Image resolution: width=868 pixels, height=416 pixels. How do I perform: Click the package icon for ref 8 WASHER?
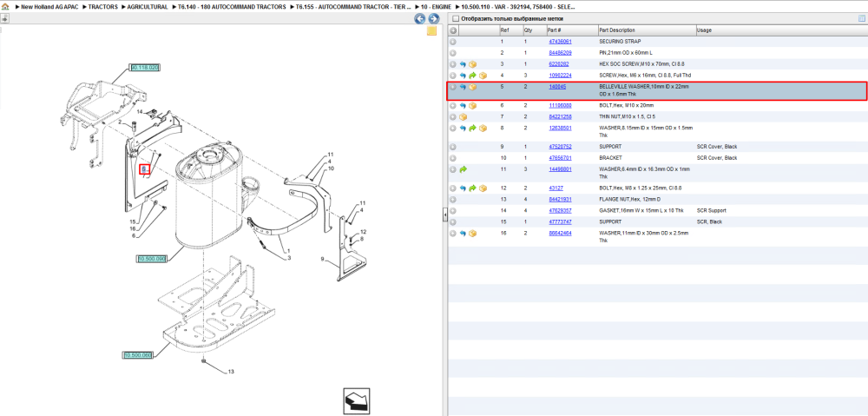pyautogui.click(x=483, y=128)
